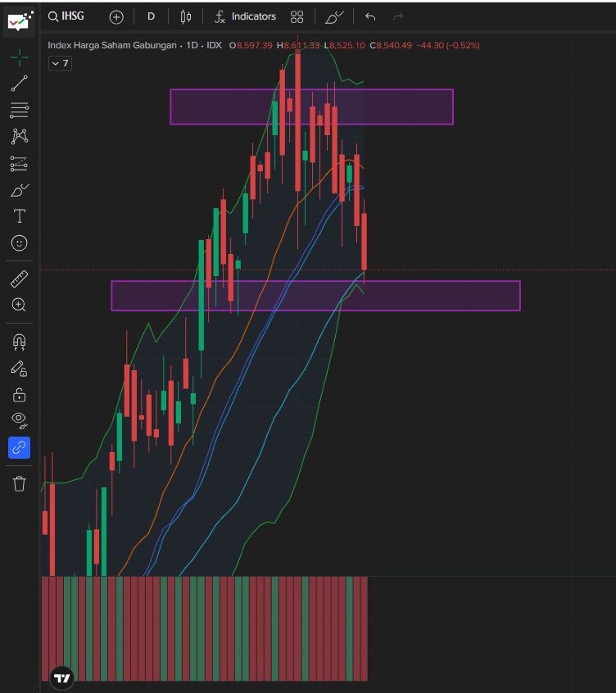Click the open price O8,597.39 value
Viewport: 616px width, 693px height.
(x=251, y=45)
